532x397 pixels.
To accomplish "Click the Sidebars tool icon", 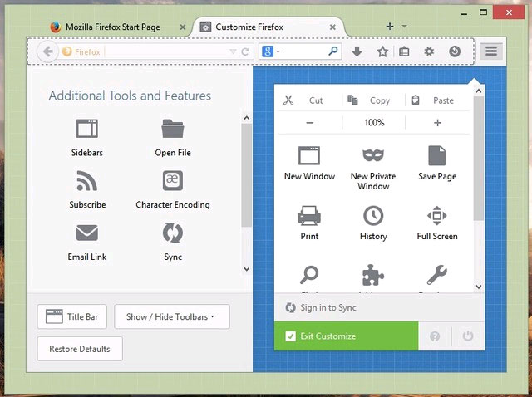I will pos(87,129).
